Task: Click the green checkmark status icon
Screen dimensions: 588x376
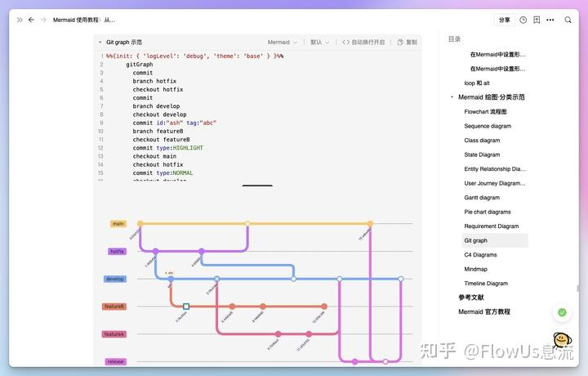Action: pyautogui.click(x=562, y=312)
